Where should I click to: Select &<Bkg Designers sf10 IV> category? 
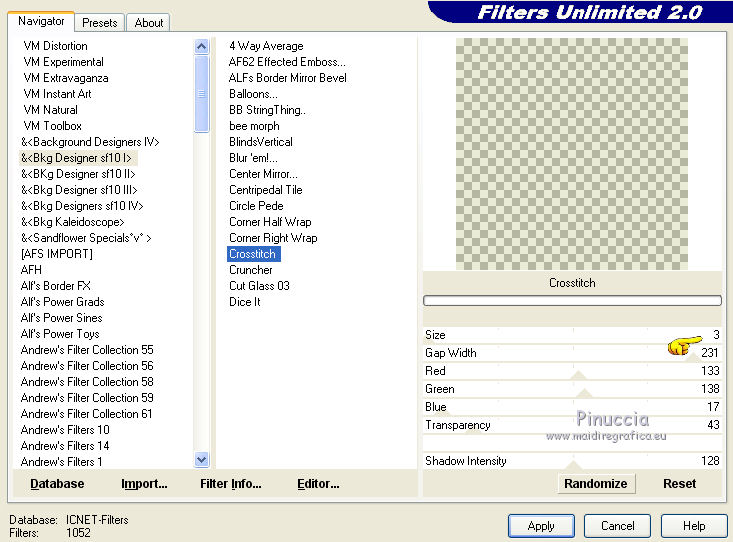(82, 206)
